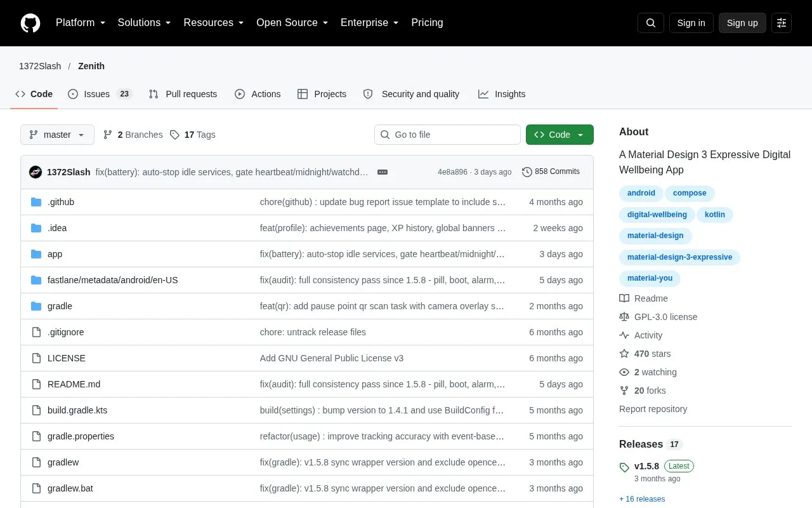Expand commit message ellipsis button
The width and height of the screenshot is (812, 508).
coord(383,172)
